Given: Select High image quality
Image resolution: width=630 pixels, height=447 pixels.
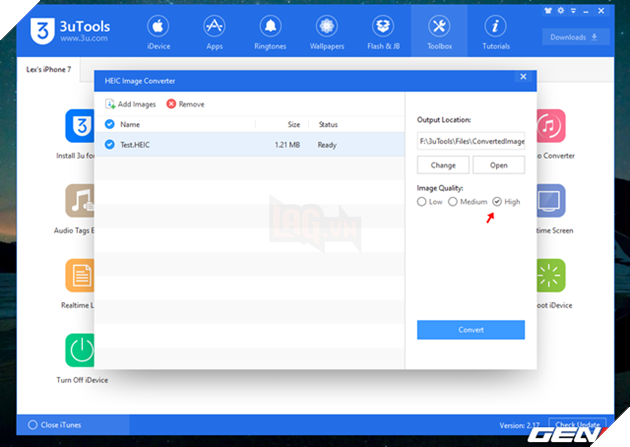Looking at the screenshot, I should click(x=497, y=202).
